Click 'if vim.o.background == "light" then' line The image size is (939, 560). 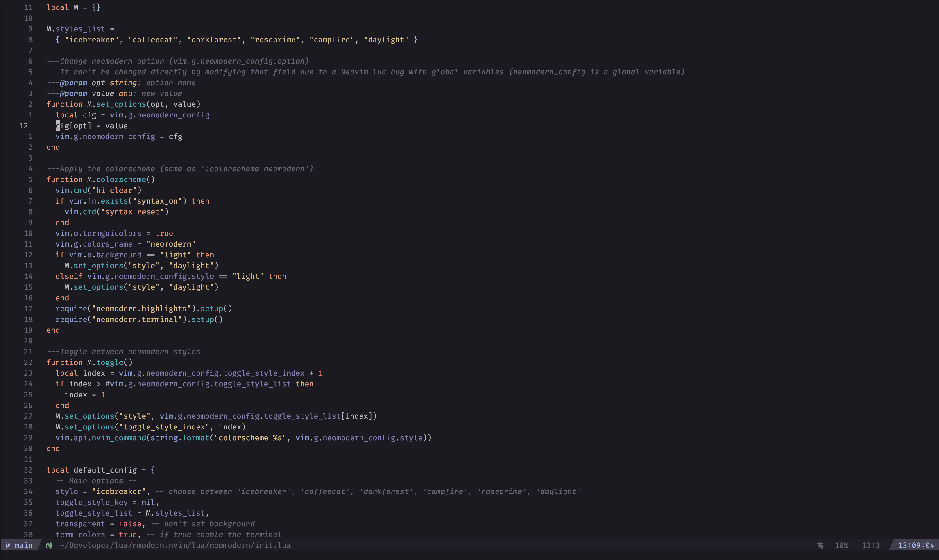click(135, 255)
